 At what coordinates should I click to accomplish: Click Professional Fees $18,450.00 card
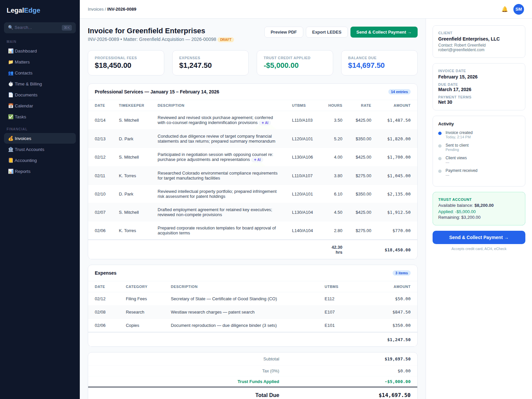pyautogui.click(x=126, y=63)
